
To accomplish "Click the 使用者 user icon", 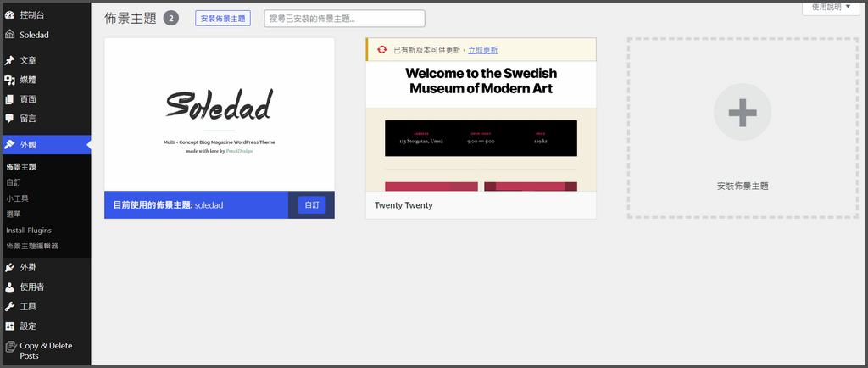I will click(x=9, y=287).
